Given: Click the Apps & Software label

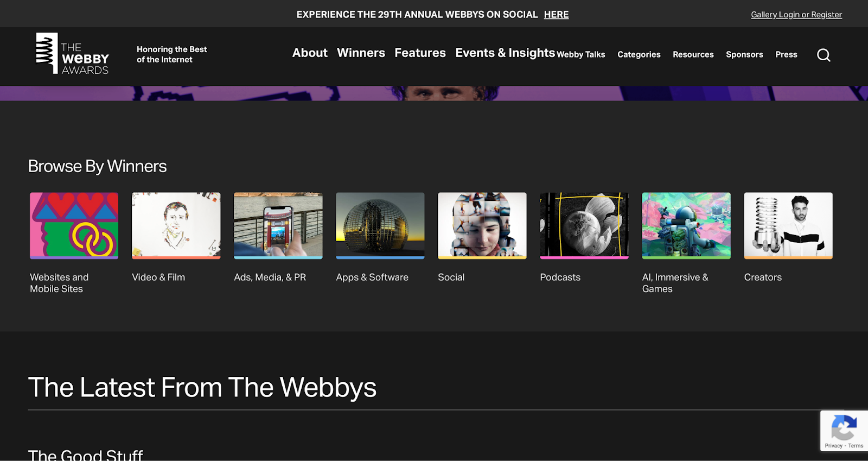Looking at the screenshot, I should click(372, 277).
